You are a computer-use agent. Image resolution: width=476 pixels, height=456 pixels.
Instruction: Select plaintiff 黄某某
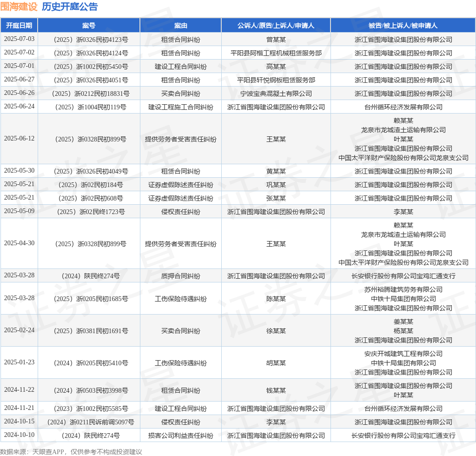[x=276, y=171]
